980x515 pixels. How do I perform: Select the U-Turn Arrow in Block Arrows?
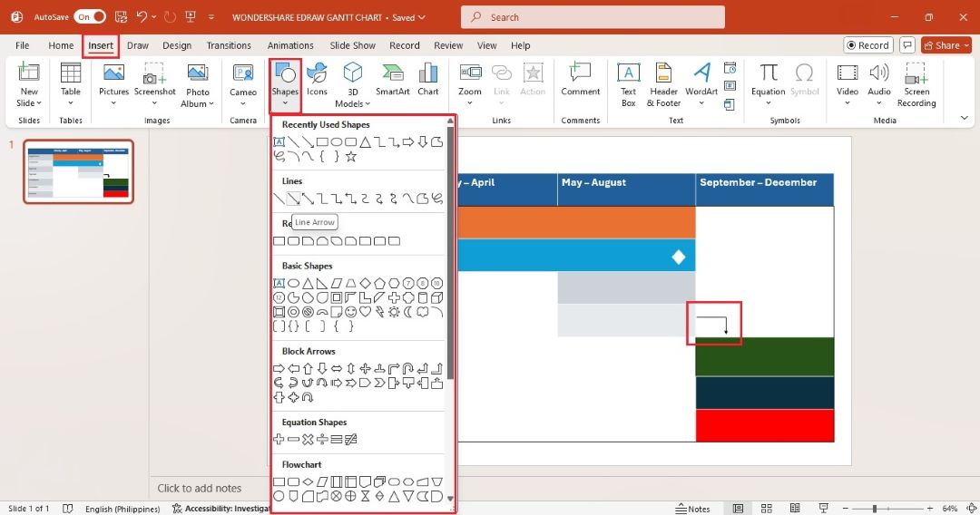[408, 368]
